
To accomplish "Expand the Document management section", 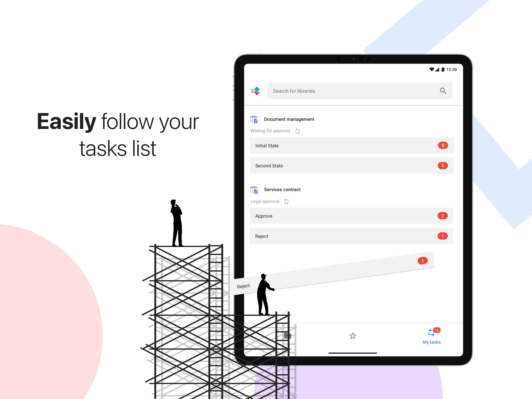I will point(290,119).
